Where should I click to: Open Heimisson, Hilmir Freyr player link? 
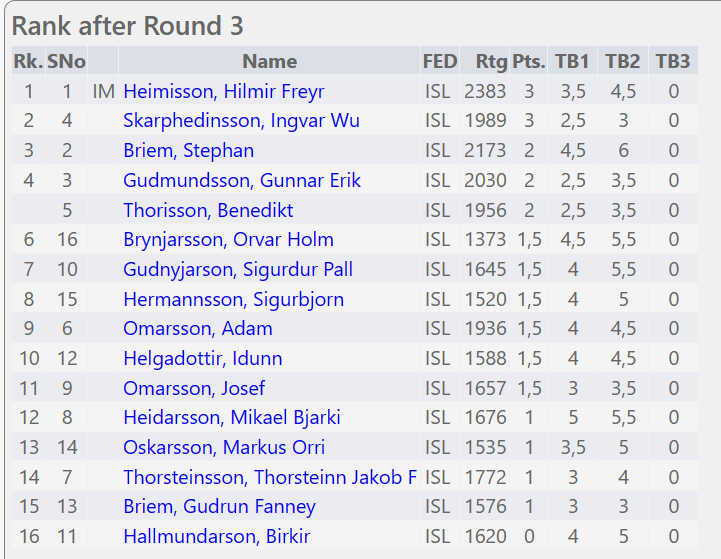coord(224,92)
